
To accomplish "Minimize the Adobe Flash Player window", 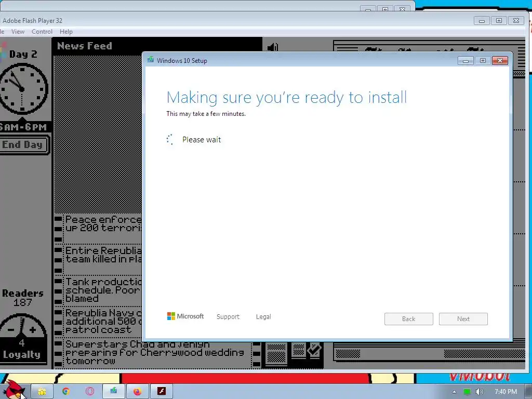I will (x=482, y=21).
